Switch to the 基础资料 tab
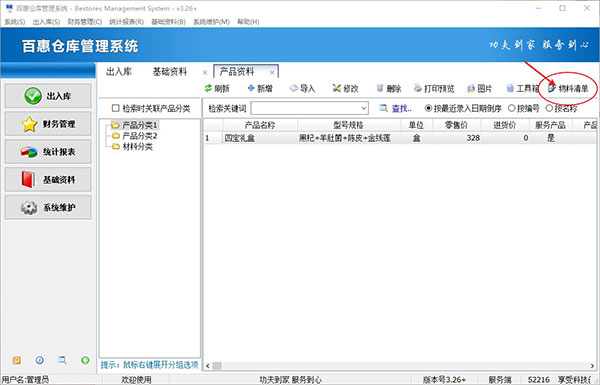The width and height of the screenshot is (600, 385). (x=170, y=72)
